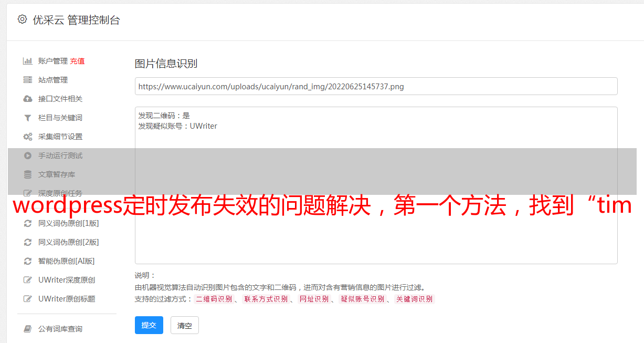Click the gears icon for 采集细节设置
Viewport: 644px width, 343px height.
click(28, 137)
